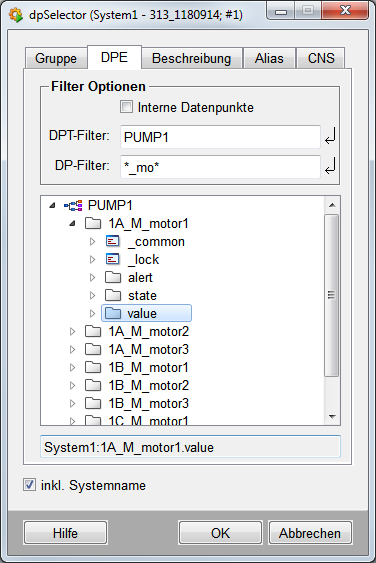
Task: Select the _lock row label
Action: pyautogui.click(x=143, y=260)
